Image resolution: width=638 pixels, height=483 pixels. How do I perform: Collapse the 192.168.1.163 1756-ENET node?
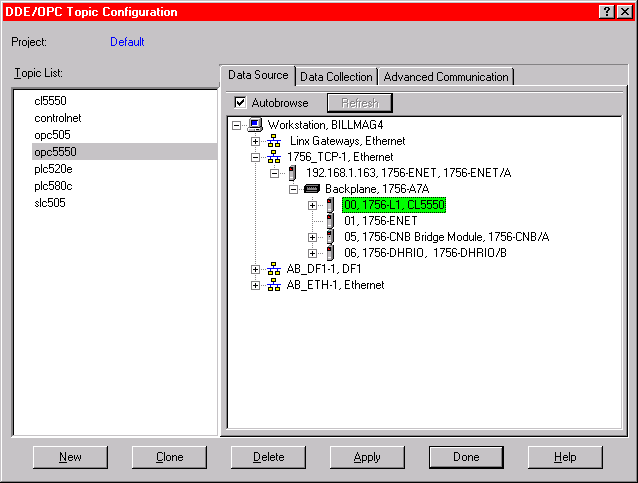pyautogui.click(x=274, y=174)
